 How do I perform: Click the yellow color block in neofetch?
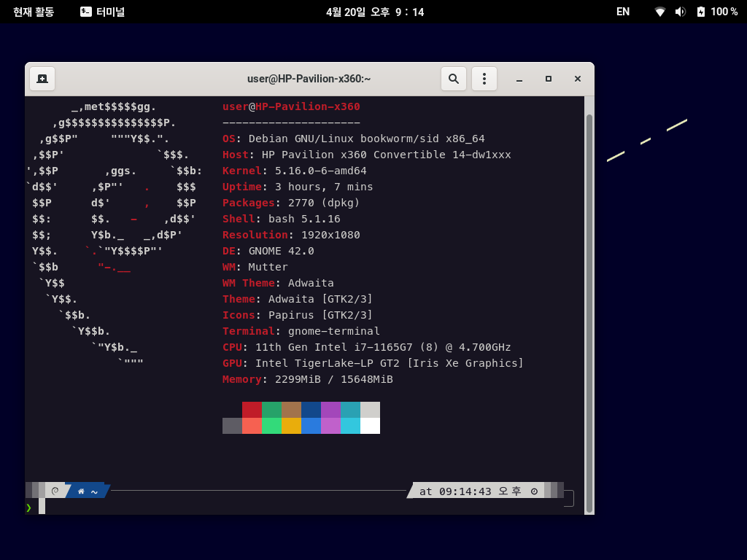click(291, 426)
